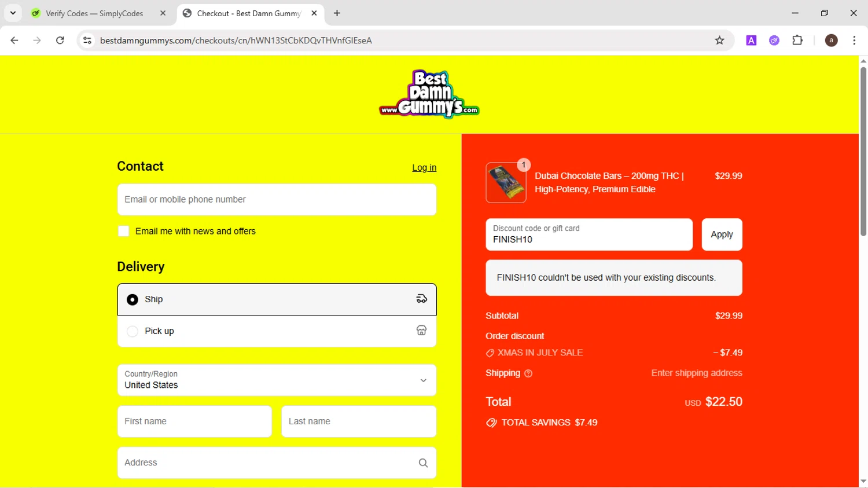This screenshot has height=488, width=868.
Task: Click the Enter shipping address text
Action: point(697,373)
